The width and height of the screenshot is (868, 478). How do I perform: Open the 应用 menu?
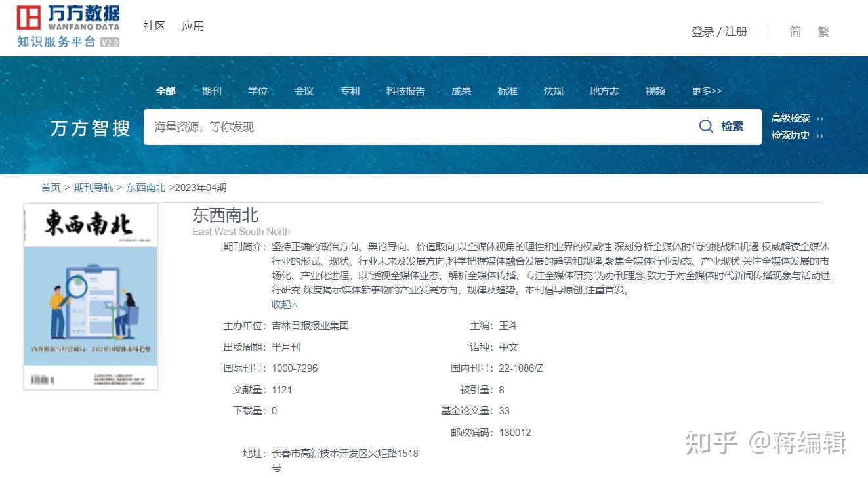(x=193, y=26)
